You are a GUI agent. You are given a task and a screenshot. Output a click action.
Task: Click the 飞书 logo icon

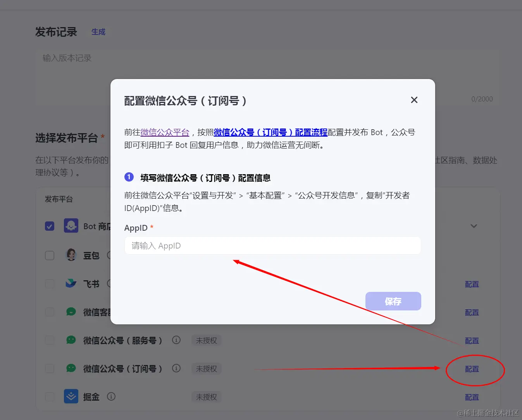coord(71,283)
